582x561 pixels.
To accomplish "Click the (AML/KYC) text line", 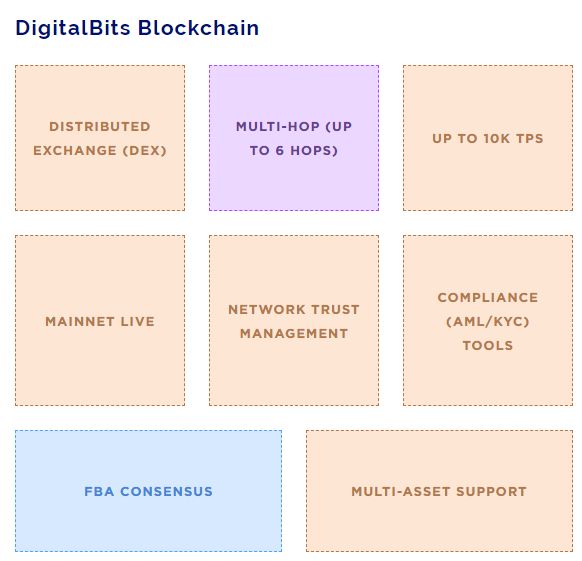I will [488, 321].
